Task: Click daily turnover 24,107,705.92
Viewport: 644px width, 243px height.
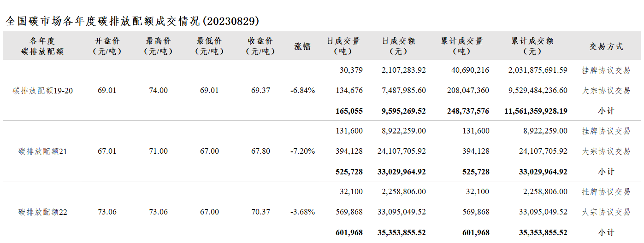Action: point(402,151)
